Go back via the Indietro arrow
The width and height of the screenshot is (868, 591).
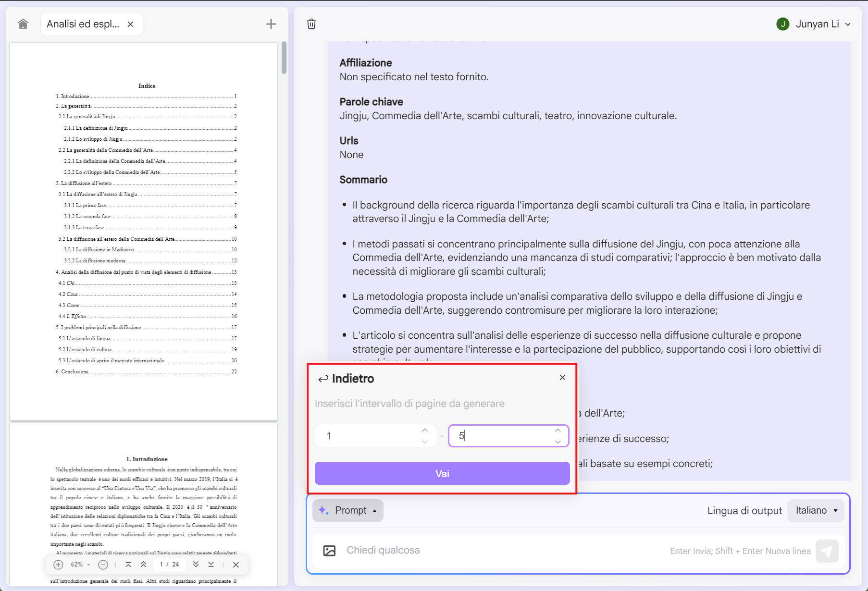click(x=323, y=379)
